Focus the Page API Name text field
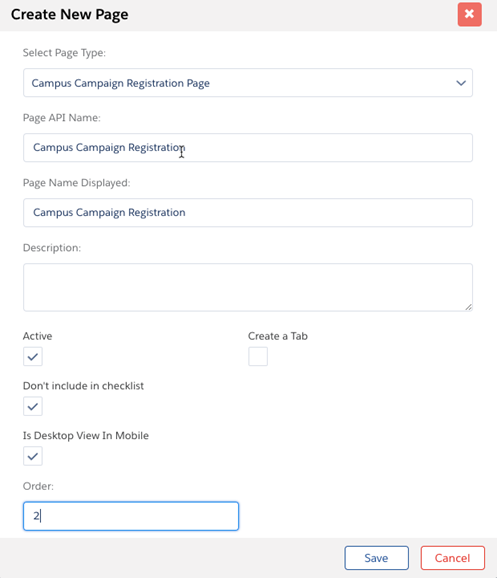The width and height of the screenshot is (497, 578). 248,147
